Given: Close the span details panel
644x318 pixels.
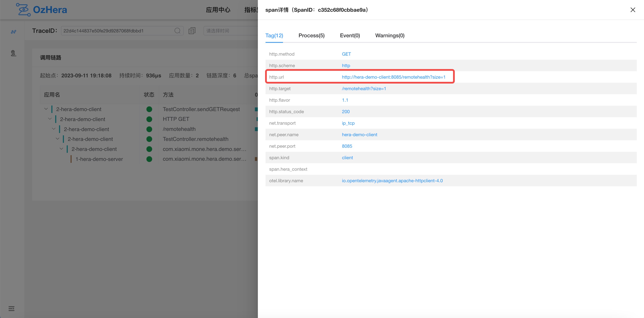Looking at the screenshot, I should pos(633,10).
